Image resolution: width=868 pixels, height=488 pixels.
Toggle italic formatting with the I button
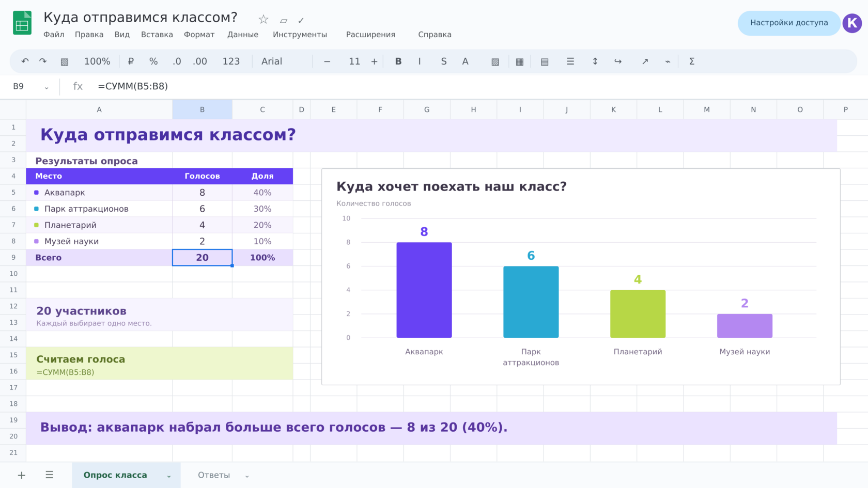(420, 61)
